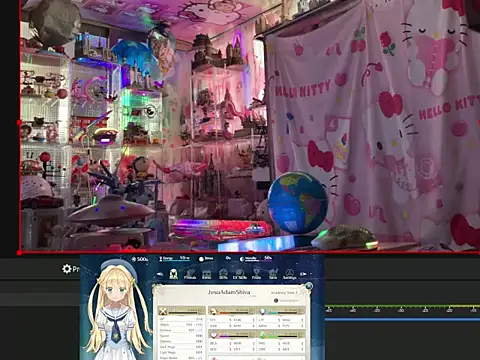Viewport: 480px width, 360px height.
Task: Click the purple heart stat group header icon
Action: [213, 334]
